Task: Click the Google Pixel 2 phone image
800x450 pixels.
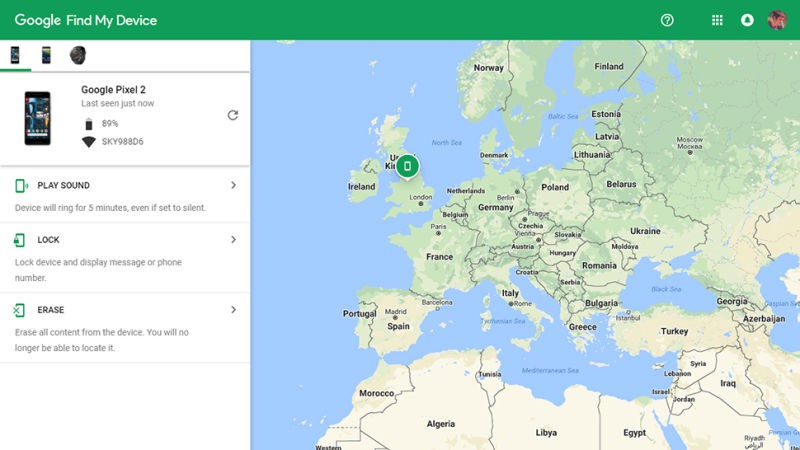Action: point(38,118)
